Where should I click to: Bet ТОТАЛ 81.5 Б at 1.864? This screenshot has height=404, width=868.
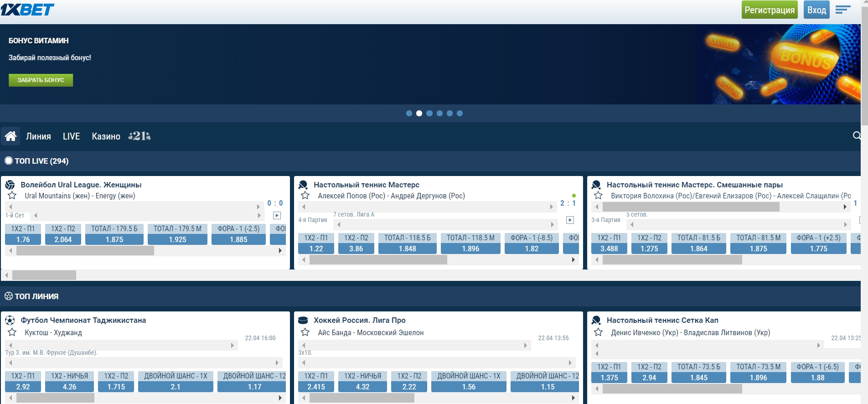[x=698, y=243]
